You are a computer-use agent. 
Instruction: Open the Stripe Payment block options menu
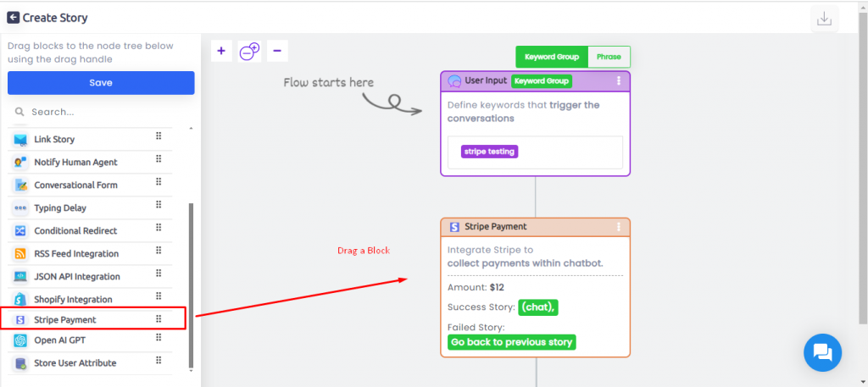[619, 227]
